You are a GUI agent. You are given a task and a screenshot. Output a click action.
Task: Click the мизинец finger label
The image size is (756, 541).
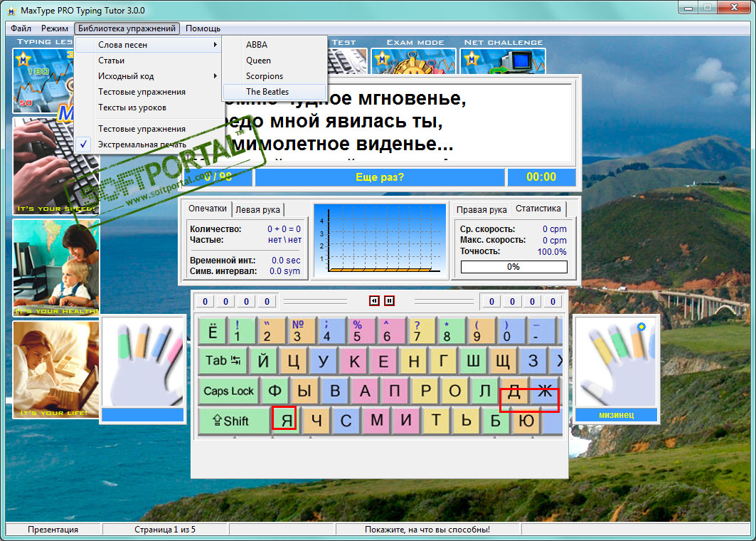click(616, 415)
